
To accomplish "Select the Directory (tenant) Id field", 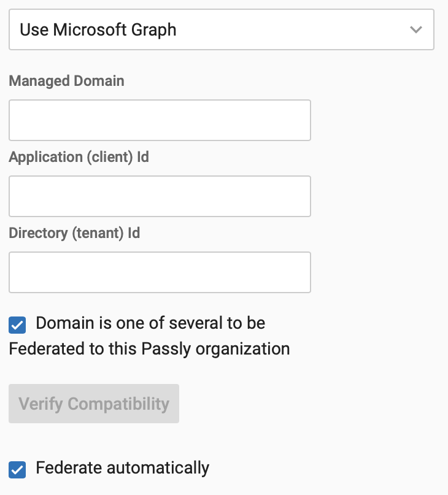I will [x=160, y=272].
